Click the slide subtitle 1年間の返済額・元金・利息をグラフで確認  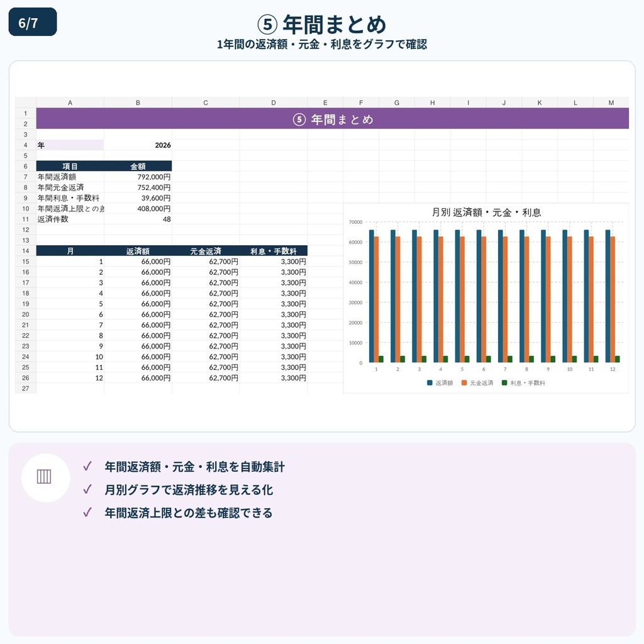322,44
